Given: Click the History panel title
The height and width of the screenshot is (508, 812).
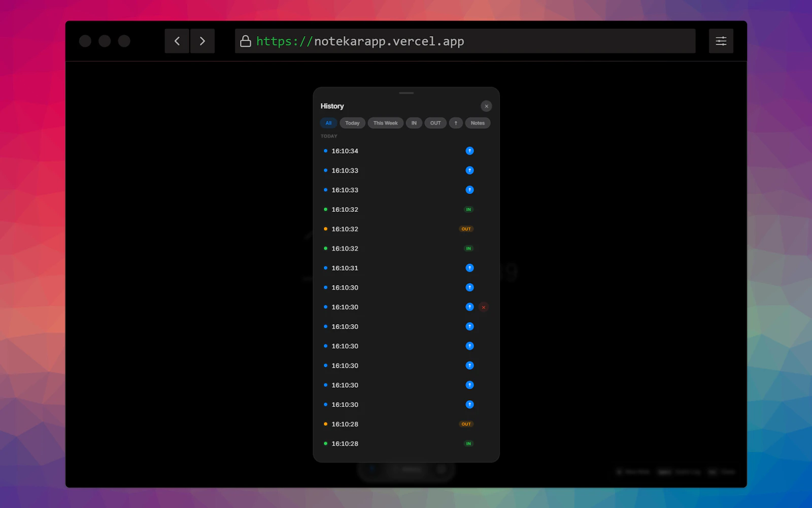Looking at the screenshot, I should pyautogui.click(x=332, y=106).
